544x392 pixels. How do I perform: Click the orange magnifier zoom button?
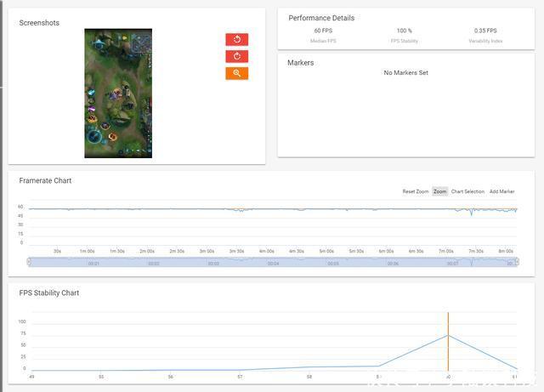(236, 73)
